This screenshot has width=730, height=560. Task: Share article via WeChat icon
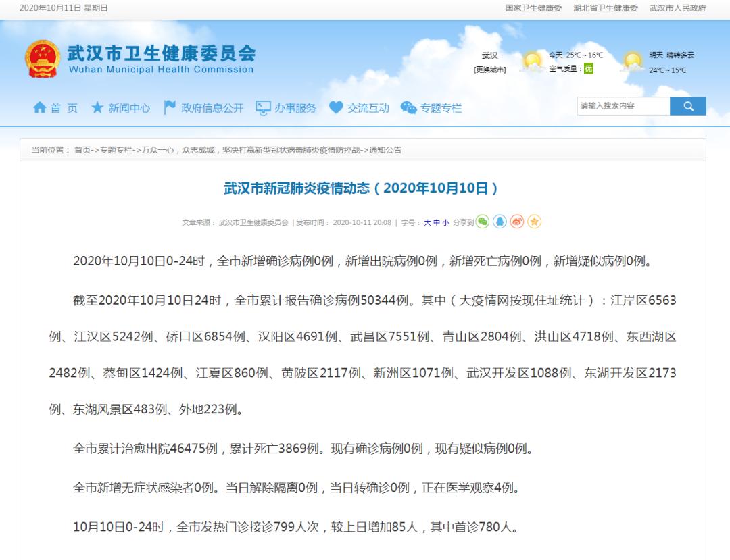tap(483, 222)
